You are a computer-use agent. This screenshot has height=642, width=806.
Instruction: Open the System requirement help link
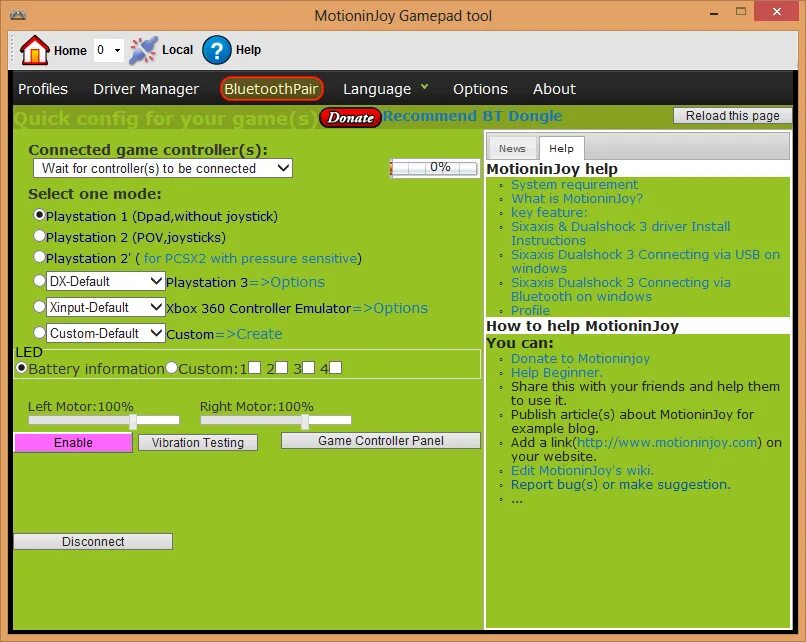point(574,184)
